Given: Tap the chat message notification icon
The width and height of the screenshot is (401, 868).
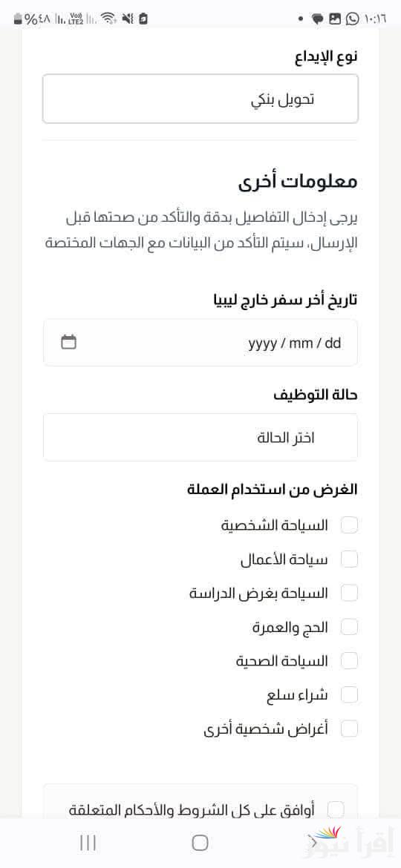Looking at the screenshot, I should 317,19.
